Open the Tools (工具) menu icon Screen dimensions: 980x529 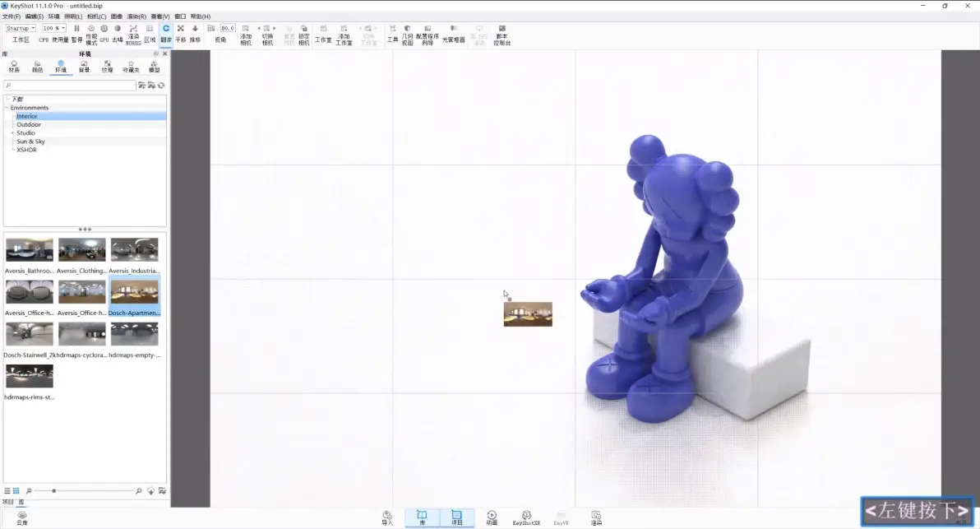[x=392, y=34]
